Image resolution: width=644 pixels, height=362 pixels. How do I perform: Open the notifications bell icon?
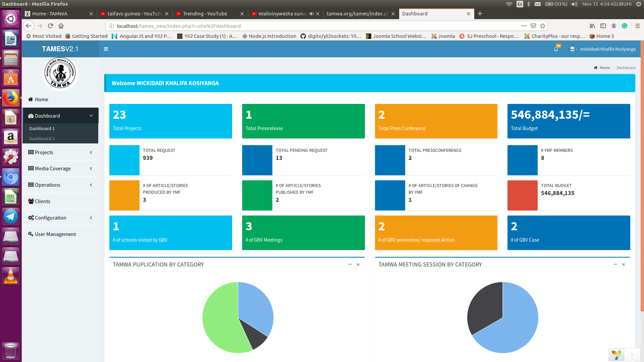tap(556, 49)
